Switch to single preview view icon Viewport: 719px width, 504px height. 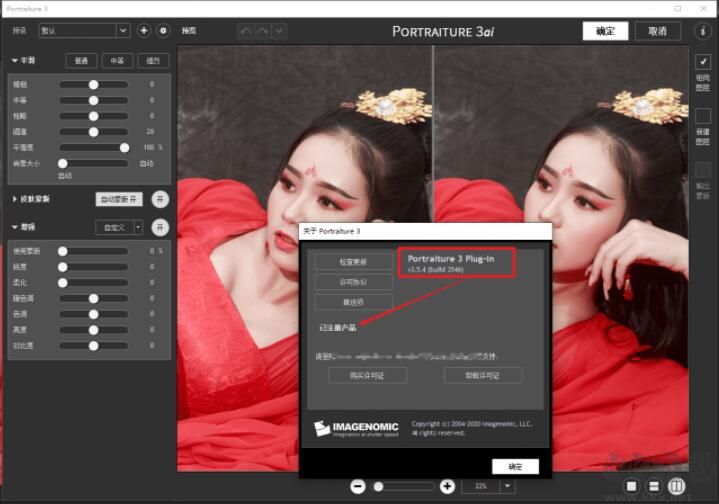pyautogui.click(x=632, y=487)
